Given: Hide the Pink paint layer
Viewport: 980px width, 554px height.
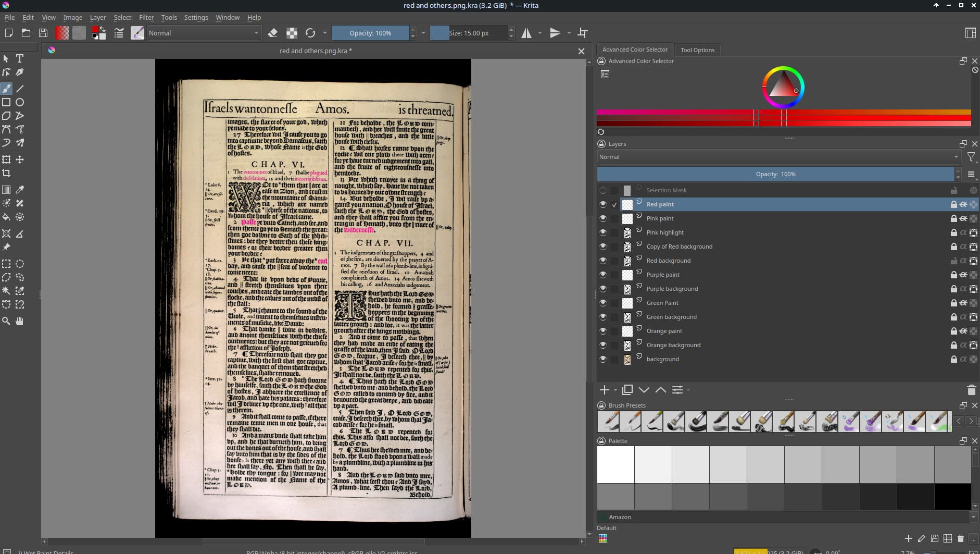Looking at the screenshot, I should [x=603, y=218].
